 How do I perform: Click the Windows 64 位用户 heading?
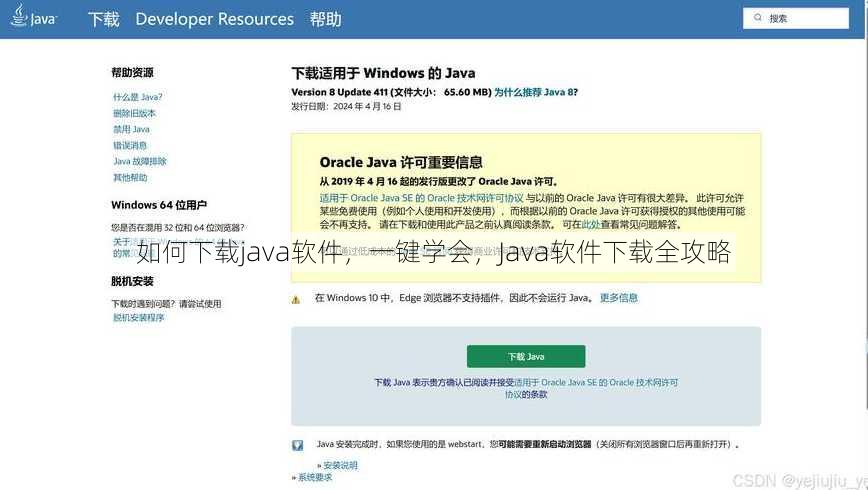click(159, 205)
